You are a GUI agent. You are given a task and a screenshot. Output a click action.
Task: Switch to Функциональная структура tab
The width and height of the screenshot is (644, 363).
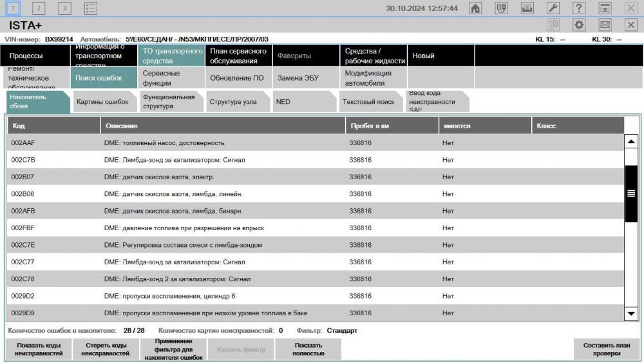tap(171, 101)
